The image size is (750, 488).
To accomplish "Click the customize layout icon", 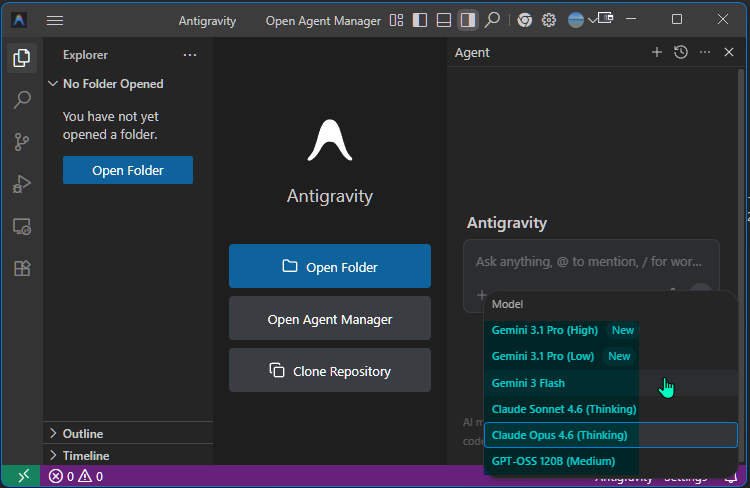I will tap(396, 20).
